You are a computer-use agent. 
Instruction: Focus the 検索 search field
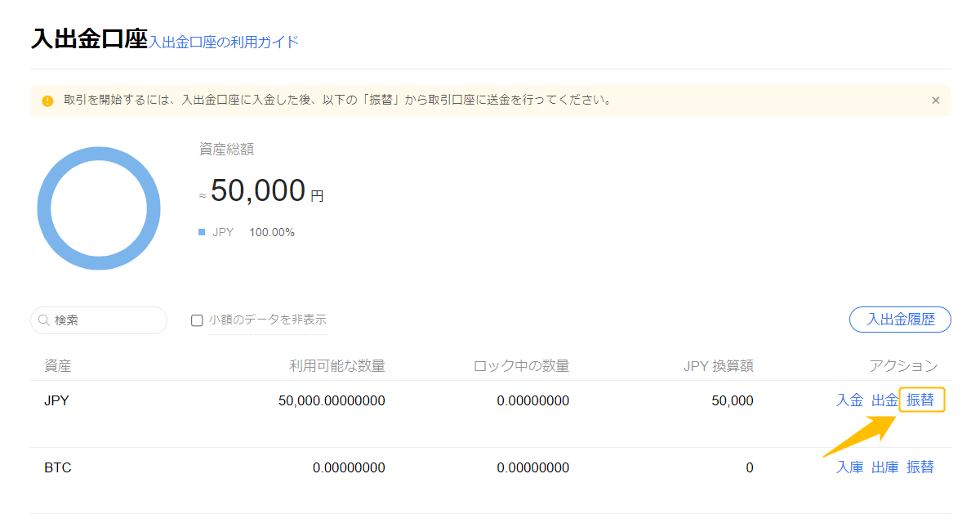pos(99,320)
